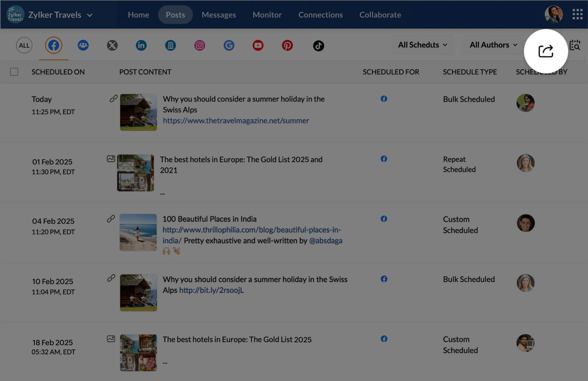Open the All Schedules dropdown

click(x=422, y=45)
